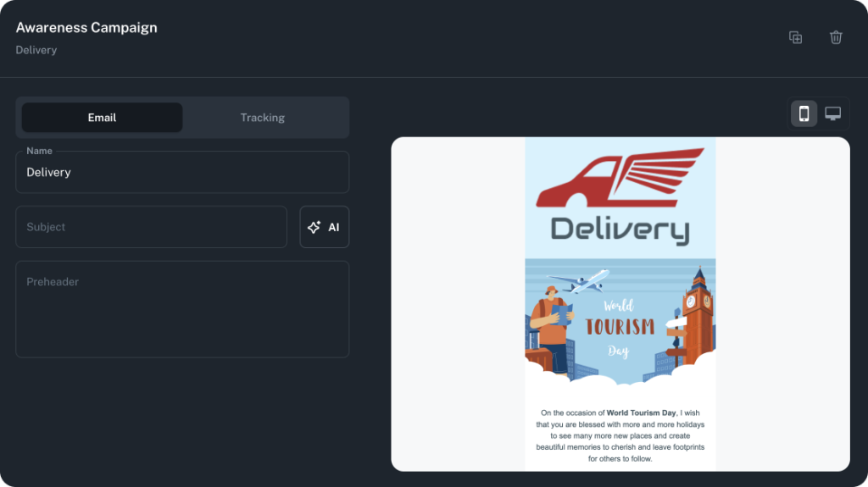
Task: Switch to desktop preview mode
Action: pyautogui.click(x=833, y=113)
